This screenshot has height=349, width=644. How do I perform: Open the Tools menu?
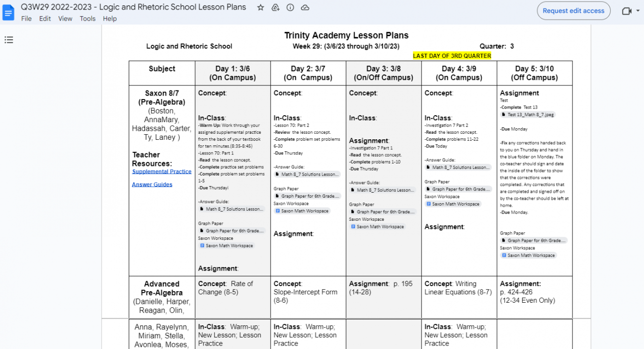(88, 19)
